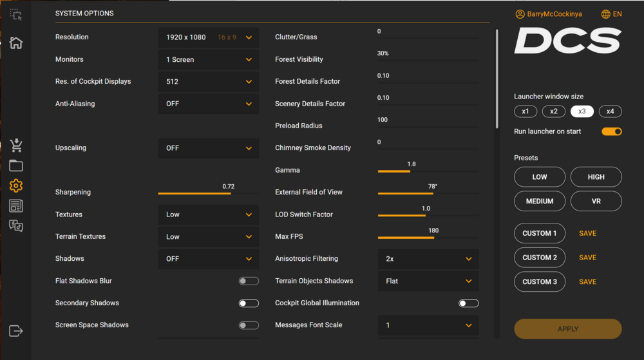The width and height of the screenshot is (644, 360).
Task: Open the chat support icon
Action: click(x=16, y=225)
